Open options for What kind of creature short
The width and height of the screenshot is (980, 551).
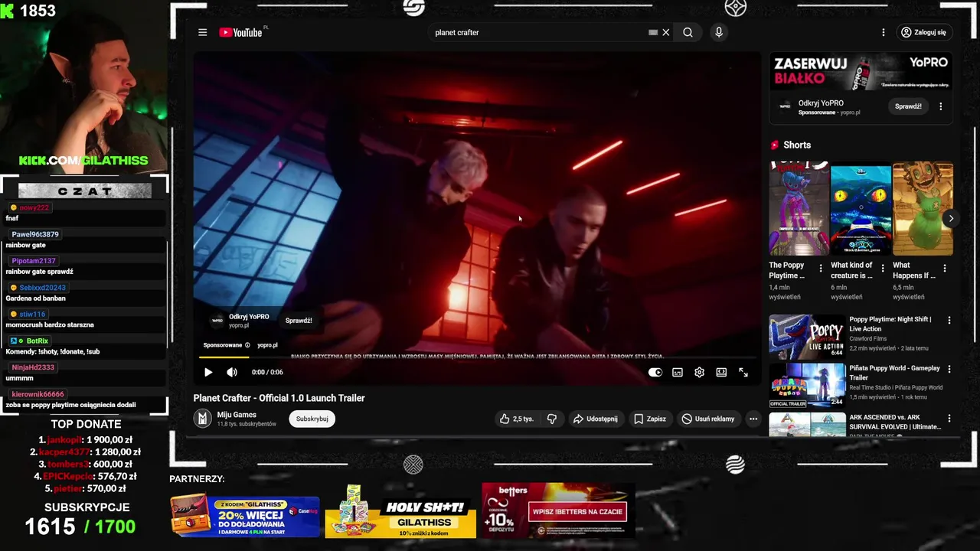(x=883, y=269)
